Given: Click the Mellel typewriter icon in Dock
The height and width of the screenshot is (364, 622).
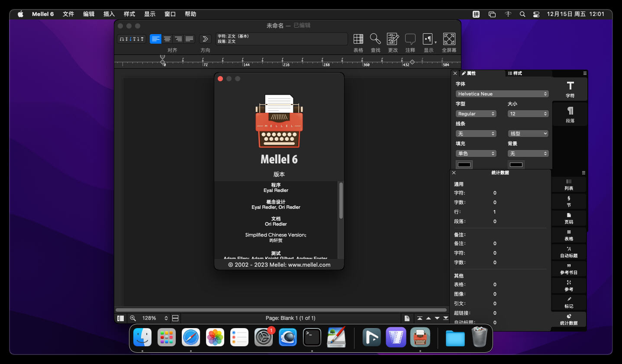Looking at the screenshot, I should pos(420,337).
